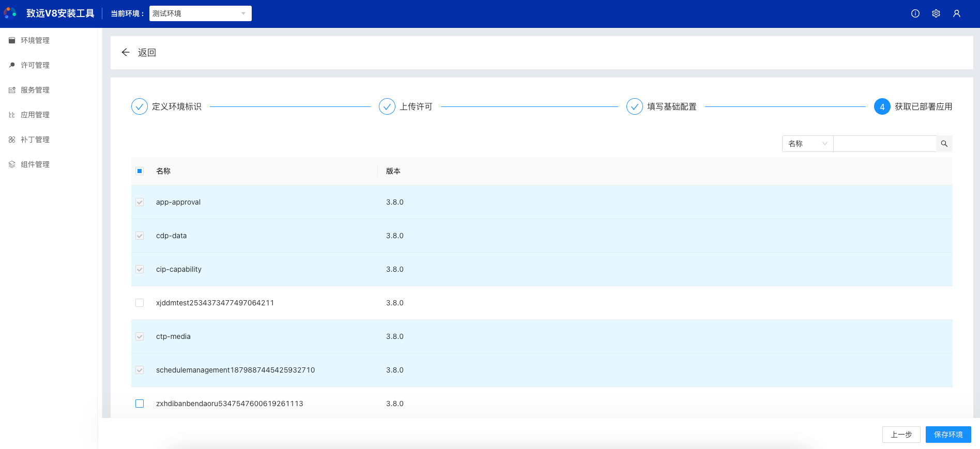This screenshot has width=980, height=449.
Task: Expand the 名称 search filter dropdown
Action: coord(807,144)
